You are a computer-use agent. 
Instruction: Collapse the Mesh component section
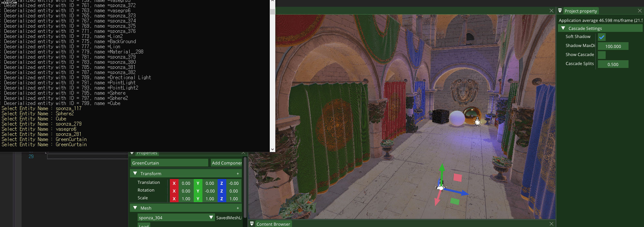pos(135,208)
